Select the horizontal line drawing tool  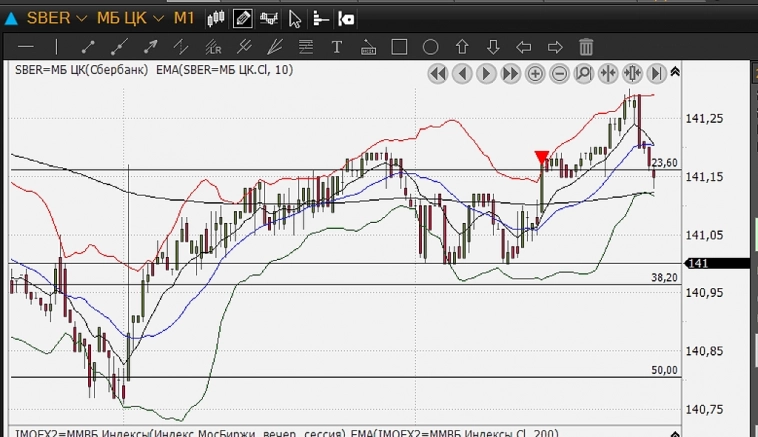(x=26, y=47)
